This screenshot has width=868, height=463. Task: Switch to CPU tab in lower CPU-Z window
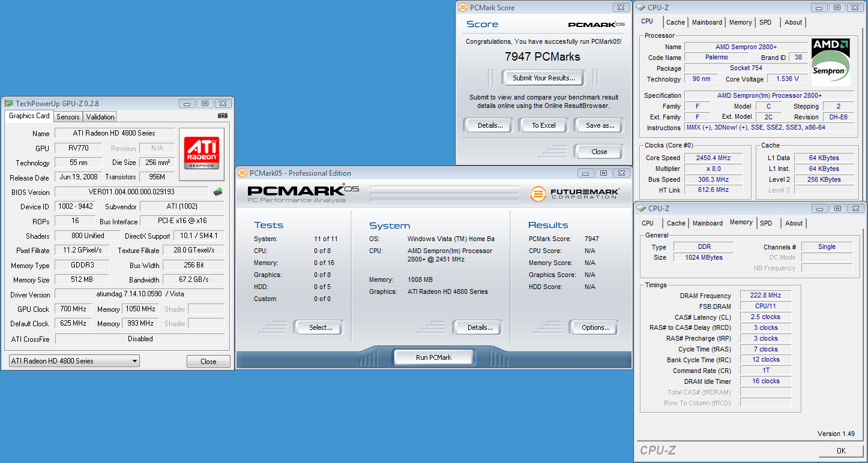pyautogui.click(x=648, y=223)
